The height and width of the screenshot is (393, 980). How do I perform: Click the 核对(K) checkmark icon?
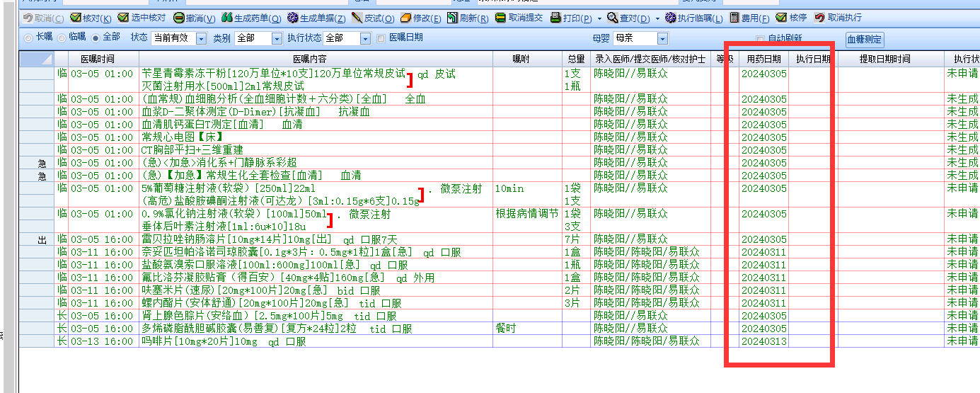[75, 18]
